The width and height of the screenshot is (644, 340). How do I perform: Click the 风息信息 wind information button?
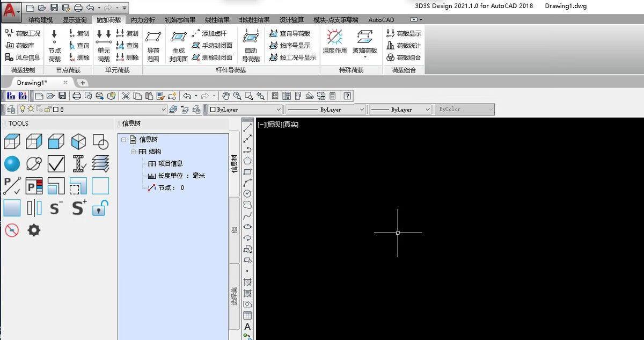(x=23, y=57)
